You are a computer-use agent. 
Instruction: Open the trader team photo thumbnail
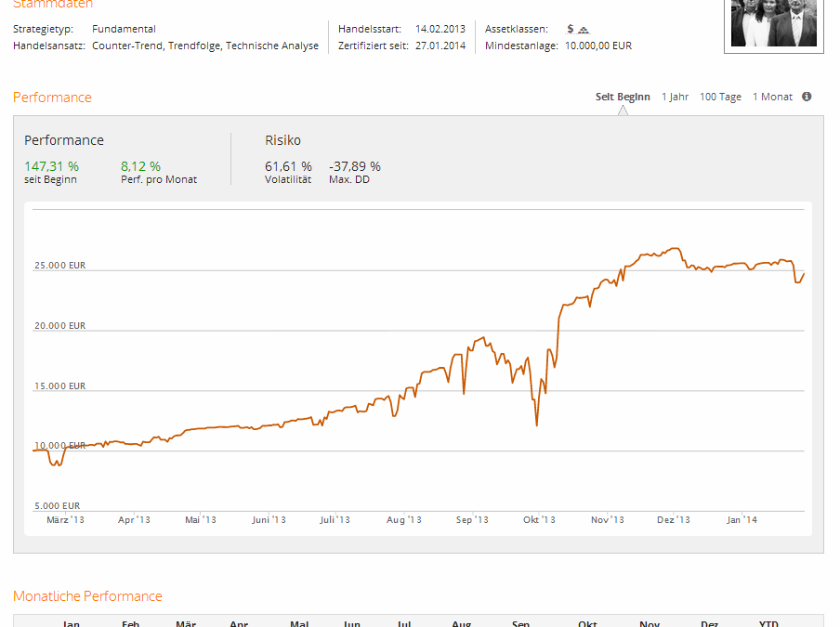(x=773, y=23)
